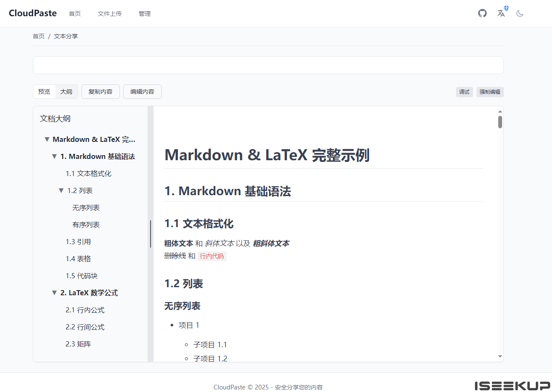The width and height of the screenshot is (552, 392).
Task: Click the 复制内容 button
Action: pos(101,92)
